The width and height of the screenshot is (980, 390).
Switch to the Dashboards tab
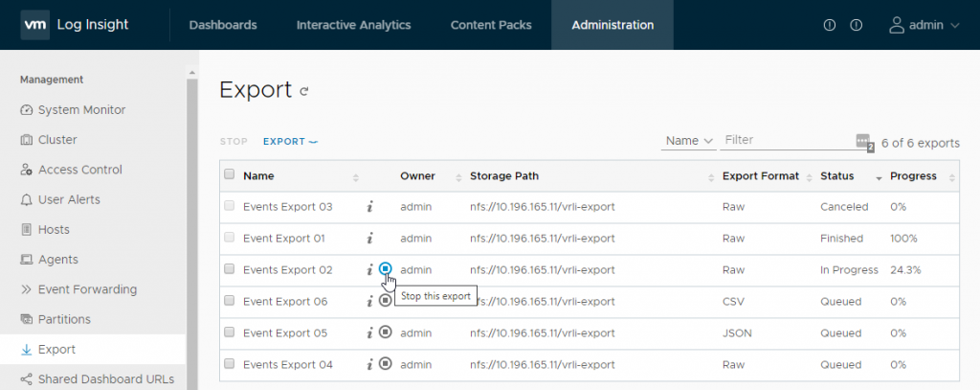222,25
